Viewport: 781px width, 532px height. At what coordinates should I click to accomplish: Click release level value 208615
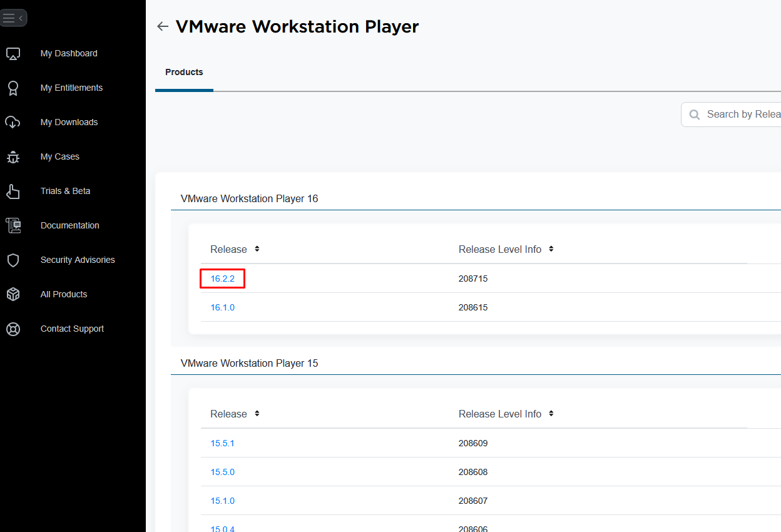pos(473,308)
